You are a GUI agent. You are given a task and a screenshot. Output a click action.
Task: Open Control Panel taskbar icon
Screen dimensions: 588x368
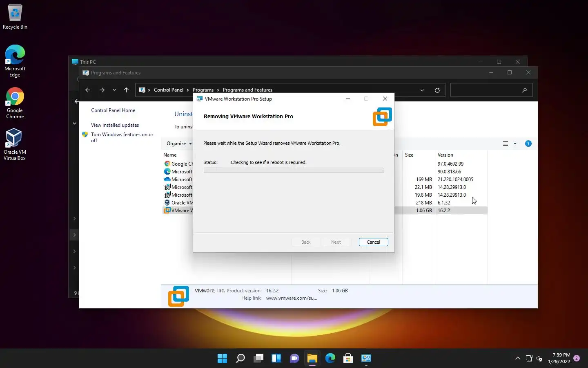pyautogui.click(x=366, y=358)
